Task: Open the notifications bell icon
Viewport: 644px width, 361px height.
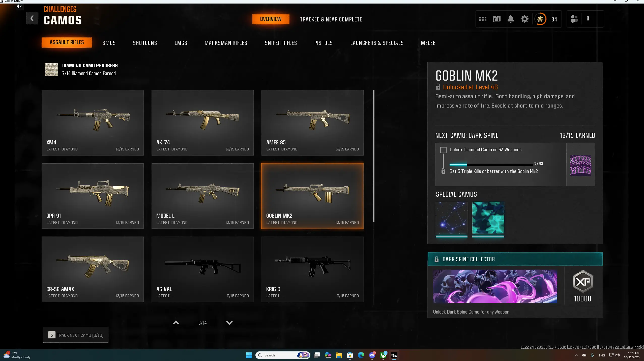Action: [x=511, y=19]
